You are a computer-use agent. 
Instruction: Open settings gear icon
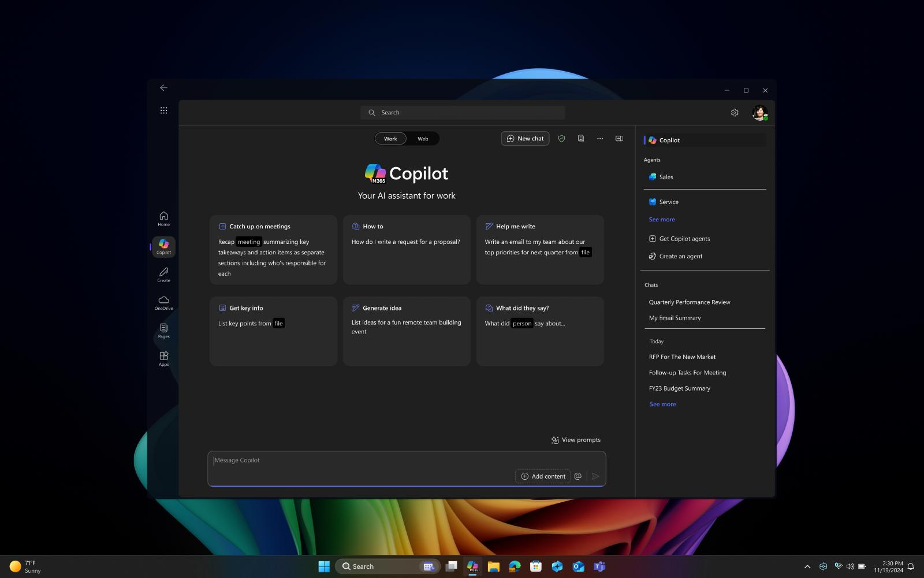735,113
